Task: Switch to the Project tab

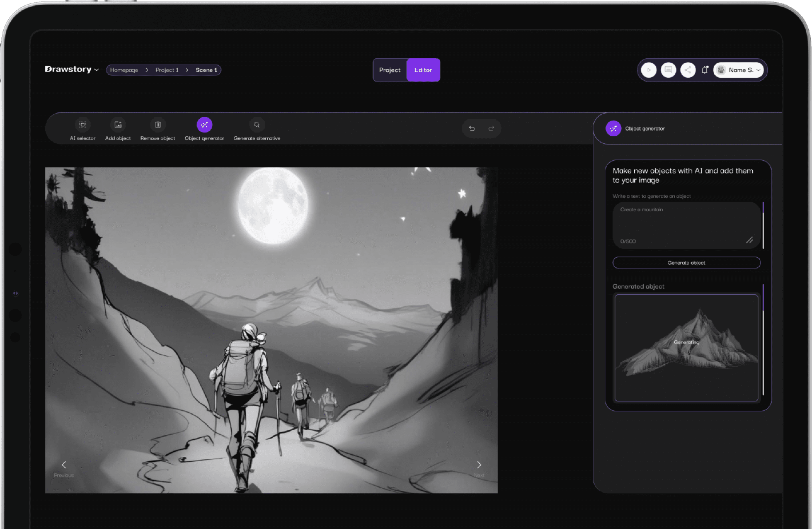Action: click(390, 70)
